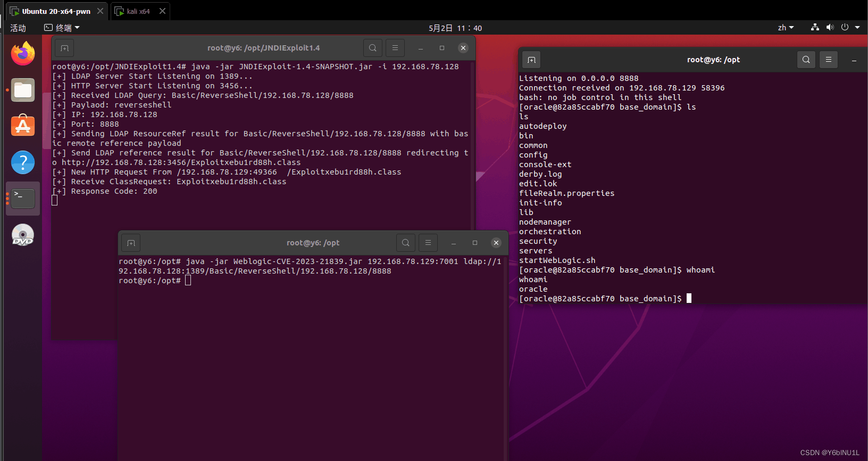Screen dimensions: 868x461
Task: Close the kali x64 VM tab
Action: tap(162, 11)
